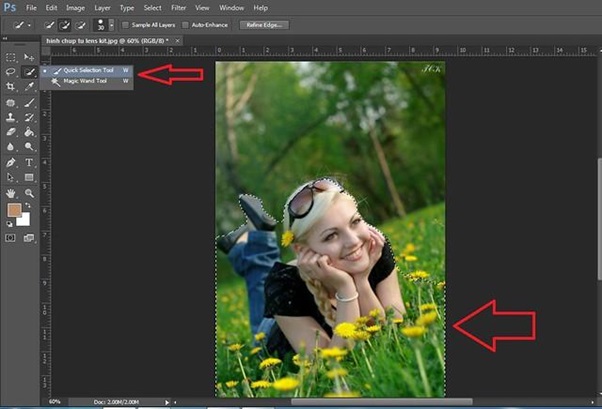602x409 pixels.
Task: Open the Image menu
Action: tap(75, 8)
